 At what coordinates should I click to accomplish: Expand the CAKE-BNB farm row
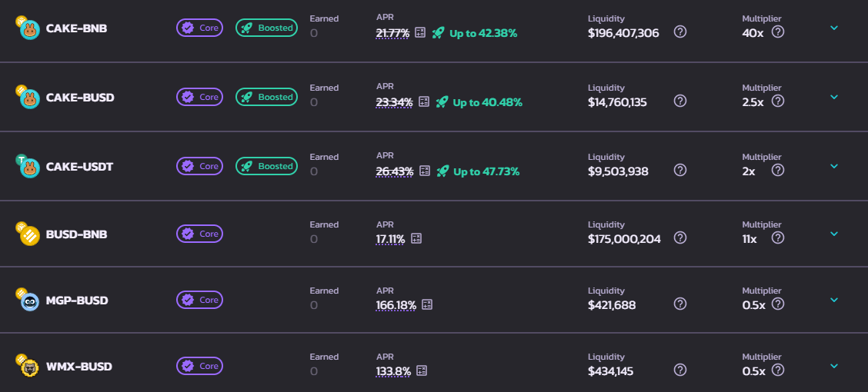834,28
